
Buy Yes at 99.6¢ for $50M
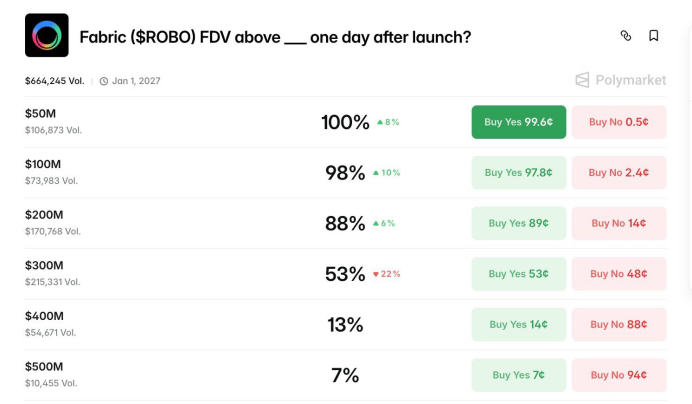point(519,122)
